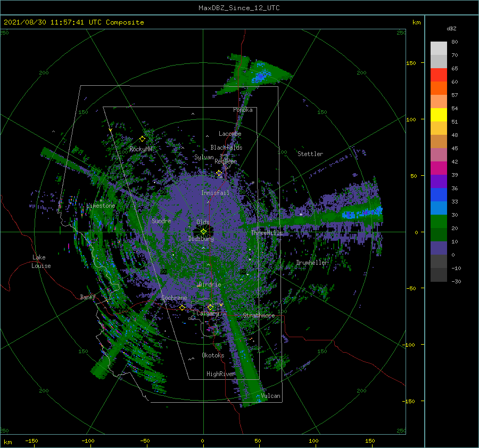Click the magenta 39-42 dBZ legend swatch
The width and height of the screenshot is (479, 448).
tap(439, 168)
